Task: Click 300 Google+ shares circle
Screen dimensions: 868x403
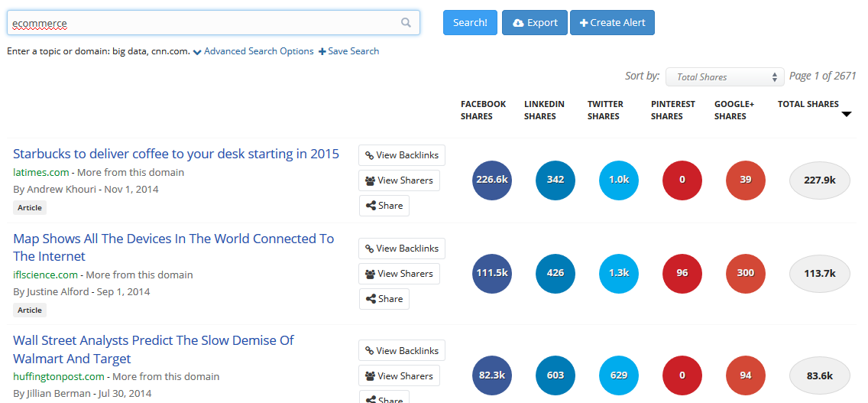Action: [746, 273]
